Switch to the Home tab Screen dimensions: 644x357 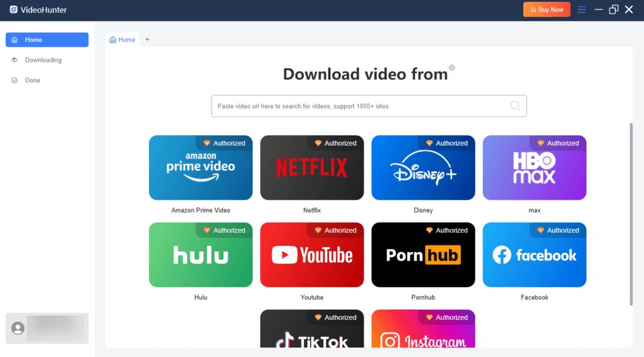(122, 40)
